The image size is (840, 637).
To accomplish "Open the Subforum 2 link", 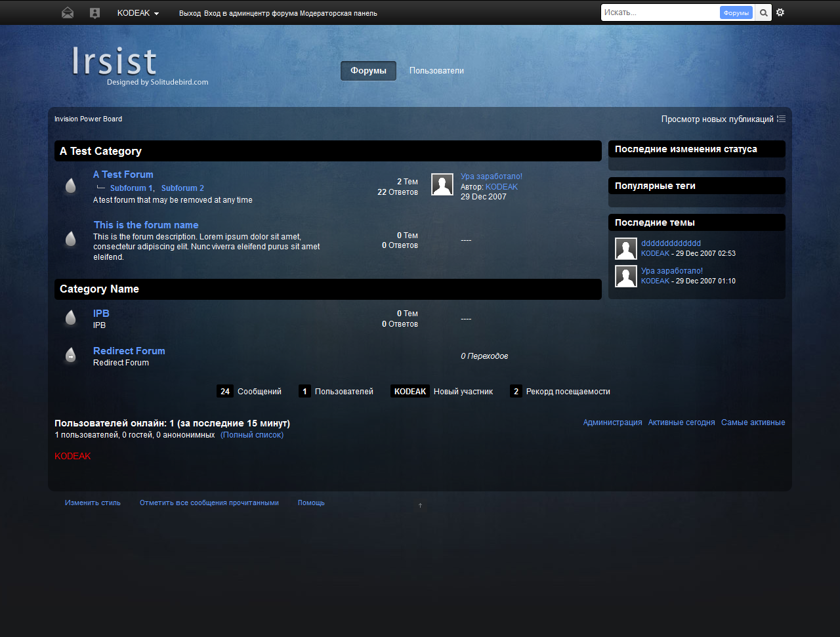I will click(182, 188).
